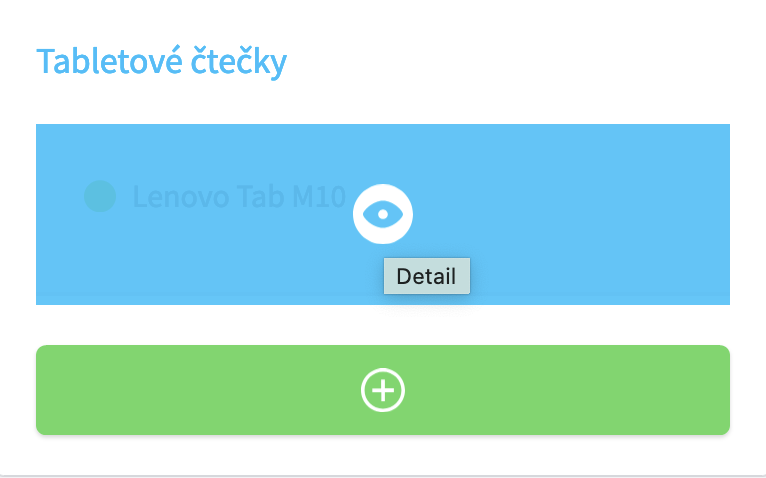Click the plus icon inside green bar
This screenshot has width=766, height=478.
point(383,390)
